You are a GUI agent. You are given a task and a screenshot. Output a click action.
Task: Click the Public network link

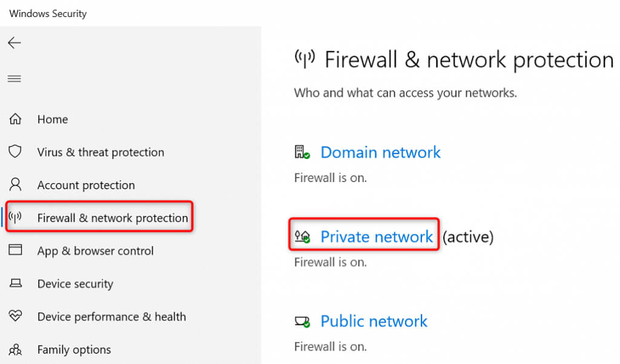coord(374,321)
